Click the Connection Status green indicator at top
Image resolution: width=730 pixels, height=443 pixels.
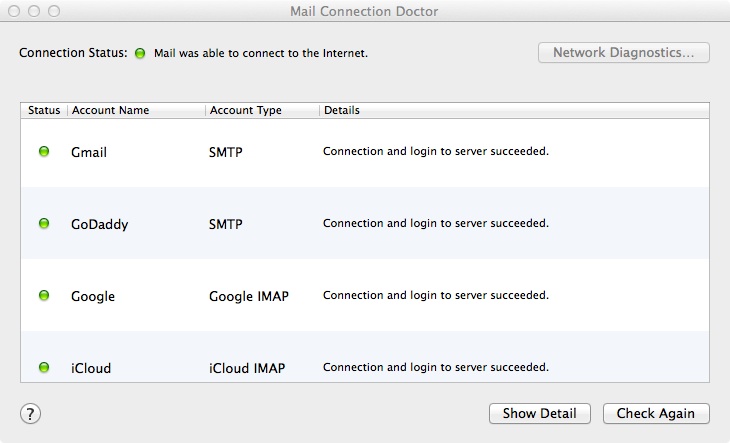pos(141,53)
